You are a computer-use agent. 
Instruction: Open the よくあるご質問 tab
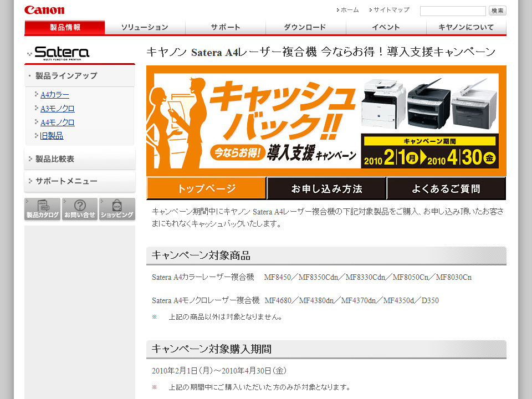point(446,189)
